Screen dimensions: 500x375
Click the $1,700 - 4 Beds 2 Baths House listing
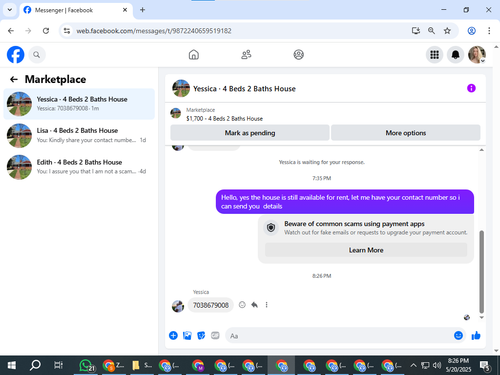pyautogui.click(x=224, y=119)
